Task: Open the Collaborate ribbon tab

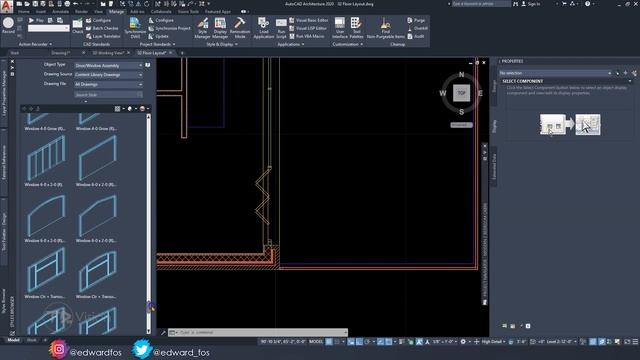Action: (x=161, y=12)
